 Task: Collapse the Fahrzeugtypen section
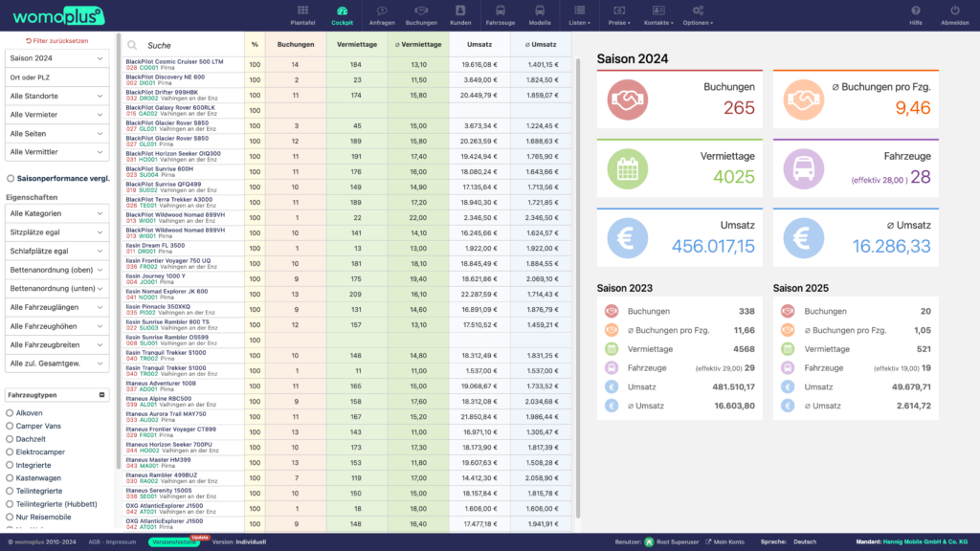click(102, 395)
